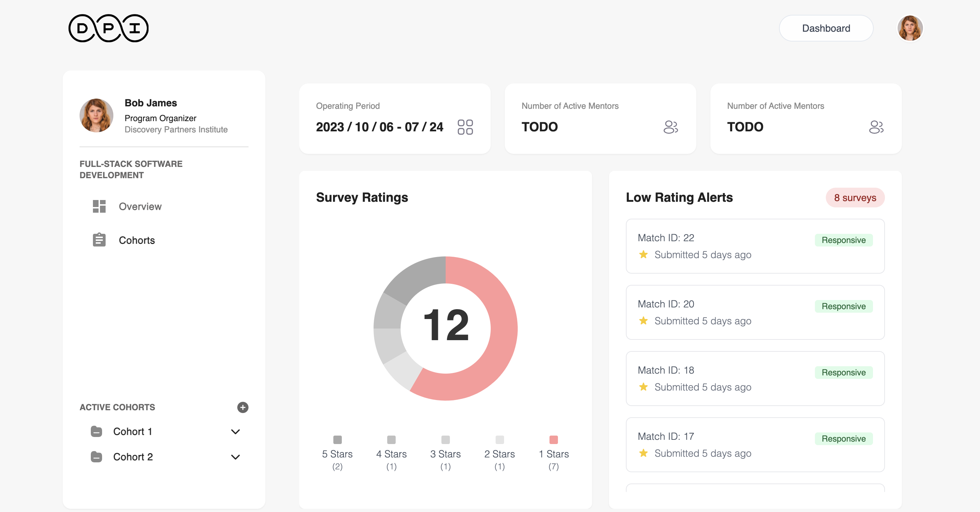Click the Operating Period grid icon
This screenshot has width=980, height=512.
465,127
